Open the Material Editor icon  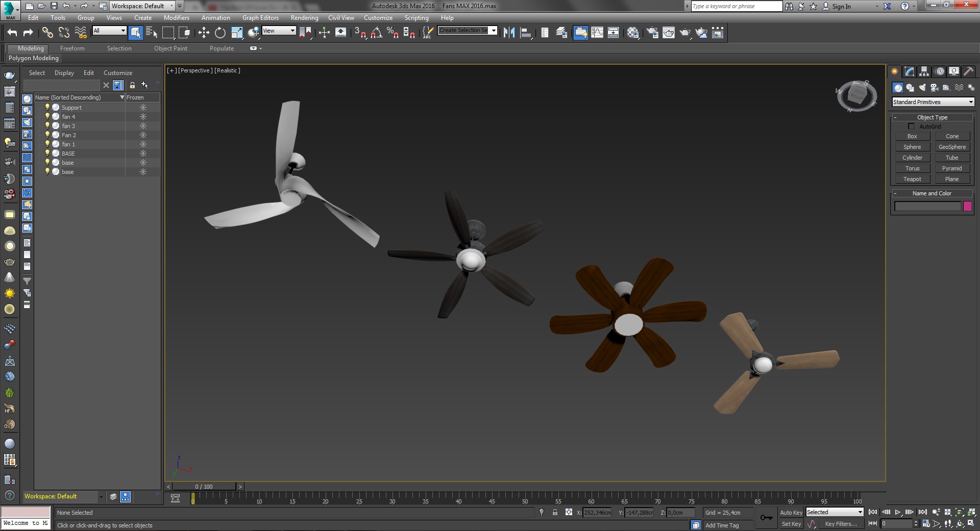point(633,33)
